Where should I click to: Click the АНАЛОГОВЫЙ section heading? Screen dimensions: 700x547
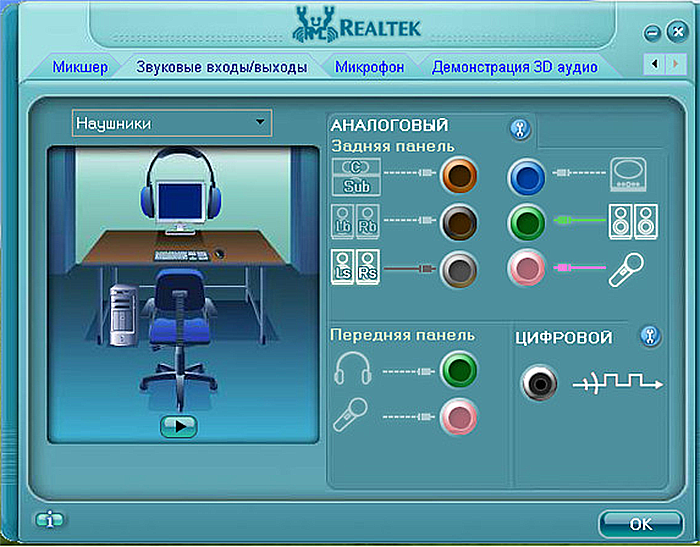(x=389, y=125)
